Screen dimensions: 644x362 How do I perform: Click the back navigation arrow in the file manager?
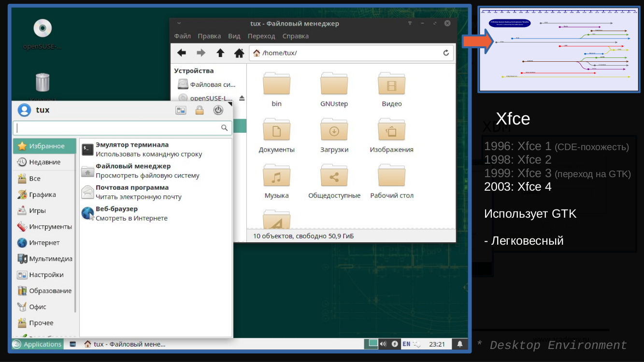pyautogui.click(x=182, y=53)
